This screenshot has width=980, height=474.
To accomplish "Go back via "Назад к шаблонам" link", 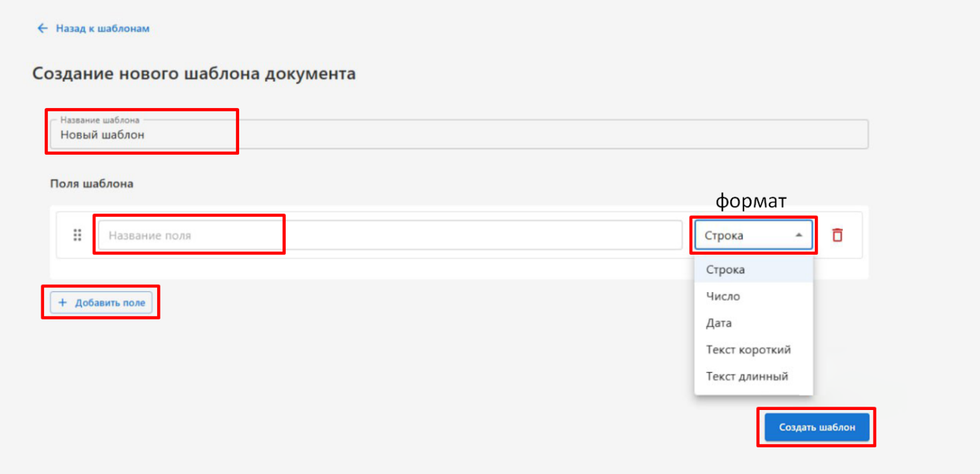I will click(x=103, y=29).
